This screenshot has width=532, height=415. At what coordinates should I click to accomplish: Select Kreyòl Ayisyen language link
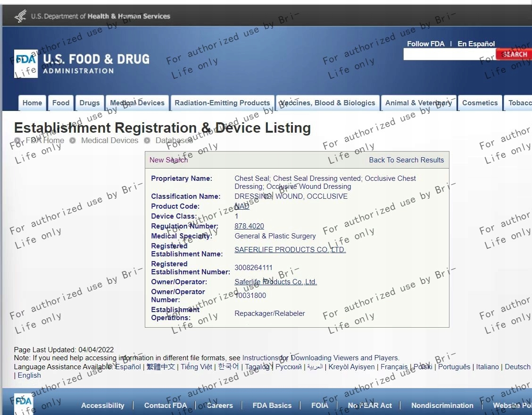tap(351, 367)
